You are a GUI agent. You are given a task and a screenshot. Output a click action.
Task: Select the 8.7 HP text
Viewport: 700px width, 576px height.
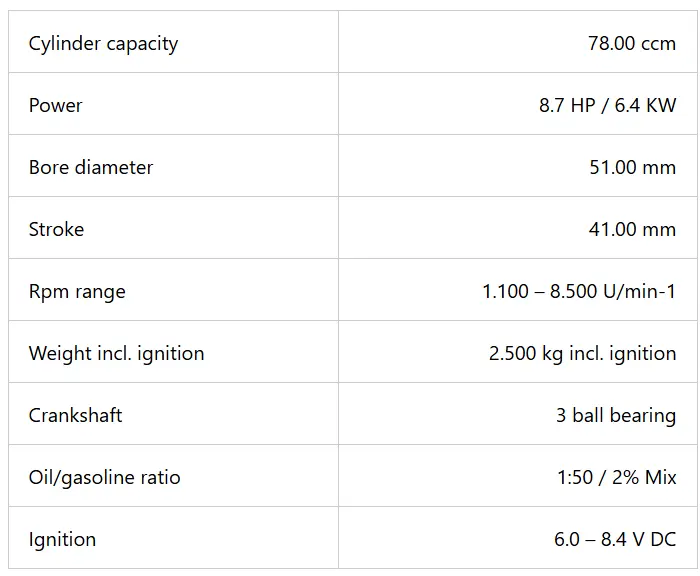[567, 105]
